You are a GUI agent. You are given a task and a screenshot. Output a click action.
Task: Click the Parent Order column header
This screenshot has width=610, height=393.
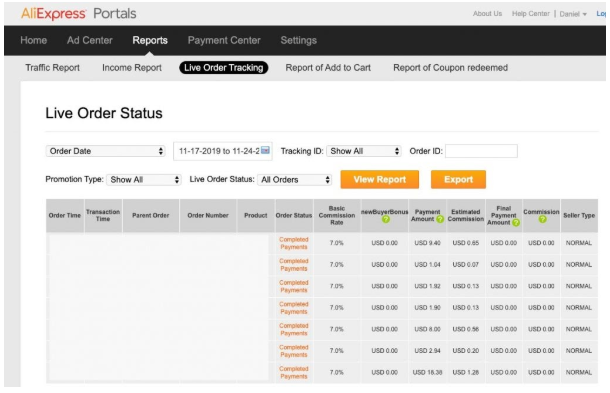click(151, 216)
